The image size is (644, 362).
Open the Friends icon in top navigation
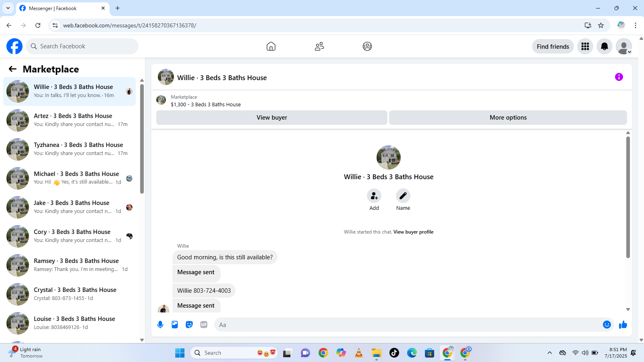pyautogui.click(x=319, y=46)
